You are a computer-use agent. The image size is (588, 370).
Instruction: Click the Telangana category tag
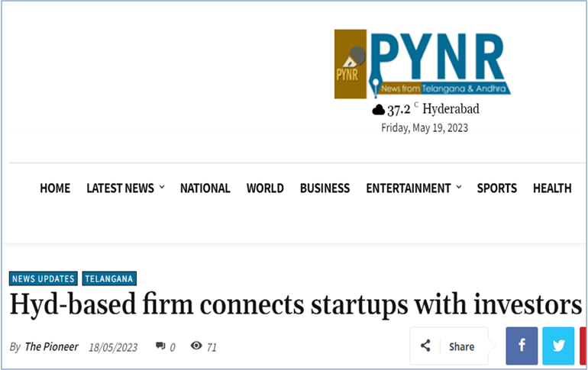109,278
